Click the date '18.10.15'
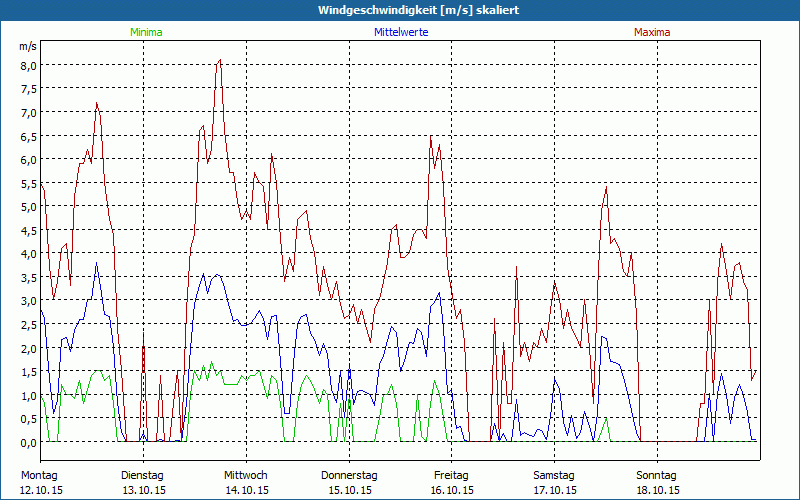 [658, 490]
